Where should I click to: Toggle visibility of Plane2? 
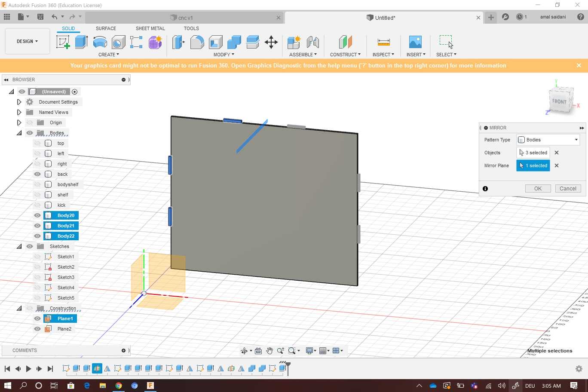point(37,329)
